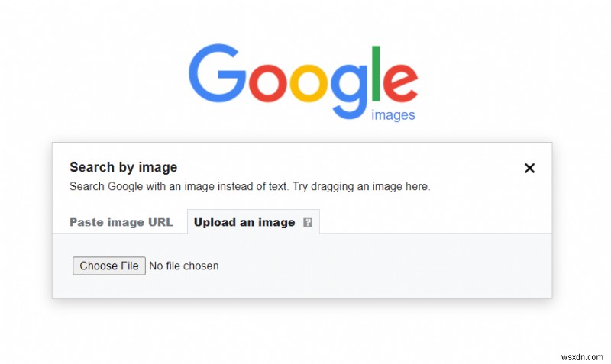Select the Upload an image tab

coord(244,223)
